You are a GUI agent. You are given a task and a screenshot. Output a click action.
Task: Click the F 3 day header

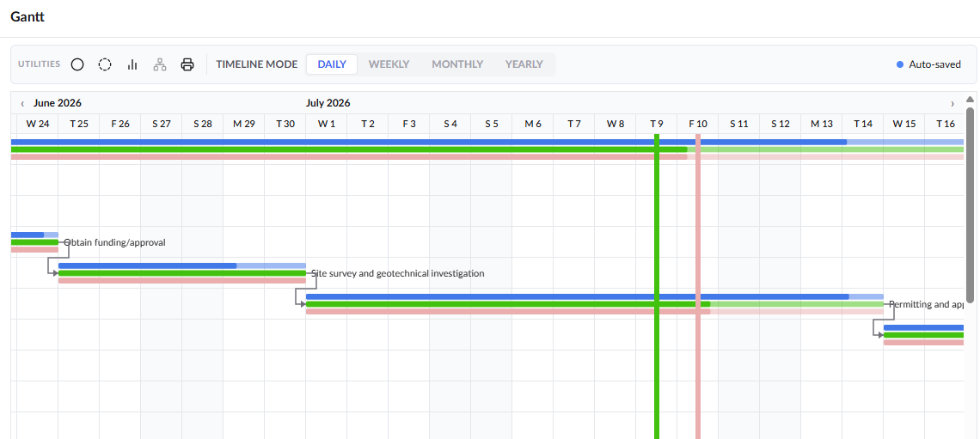(408, 124)
